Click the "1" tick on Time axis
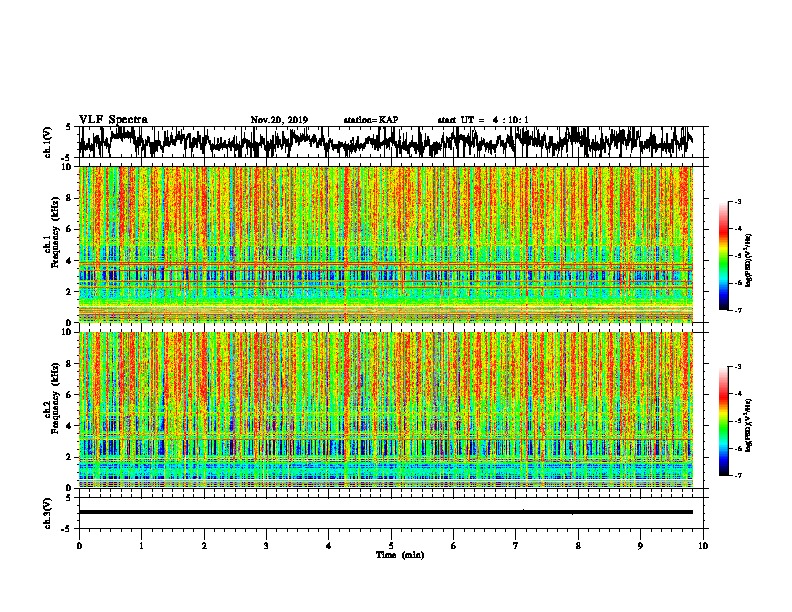Image resolution: width=792 pixels, height=612 pixels. (141, 546)
